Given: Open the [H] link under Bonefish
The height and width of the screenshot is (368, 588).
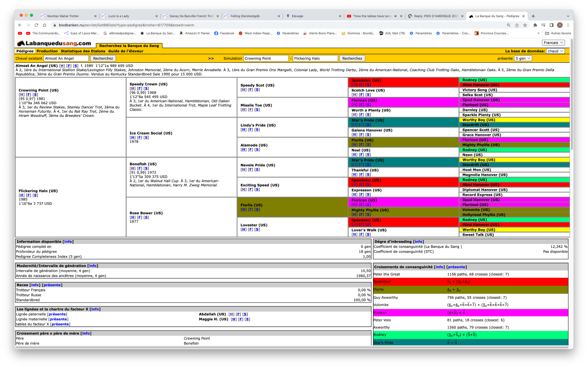Looking at the screenshot, I should click(132, 168).
